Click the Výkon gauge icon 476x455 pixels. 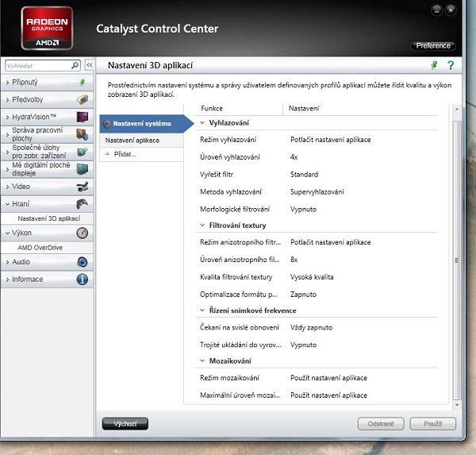point(82,233)
